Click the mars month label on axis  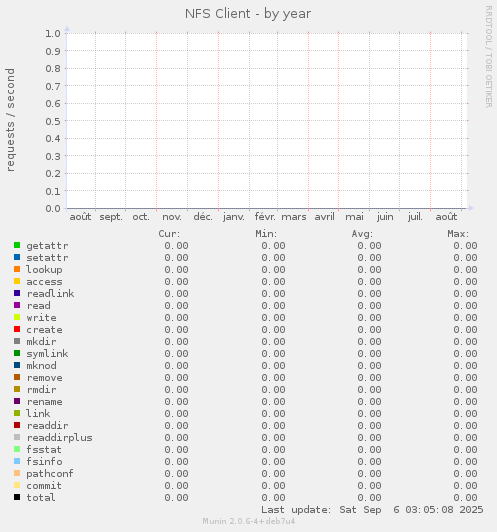[x=294, y=217]
